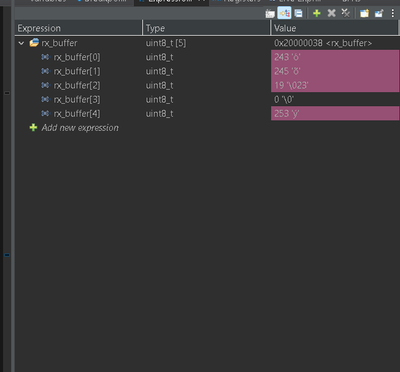
Task: Select the rx_buffer[4] row
Action: pos(207,114)
